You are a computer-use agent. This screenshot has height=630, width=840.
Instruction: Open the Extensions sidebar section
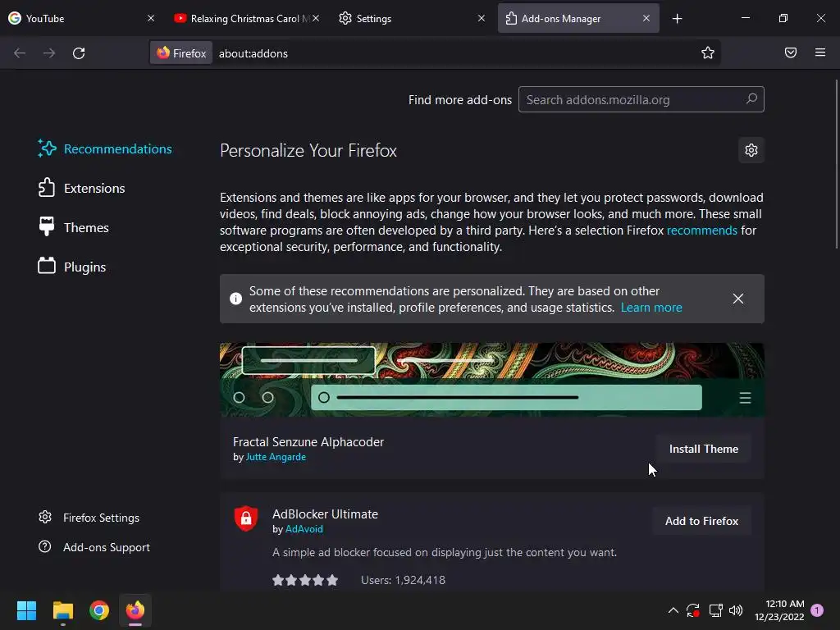point(81,188)
